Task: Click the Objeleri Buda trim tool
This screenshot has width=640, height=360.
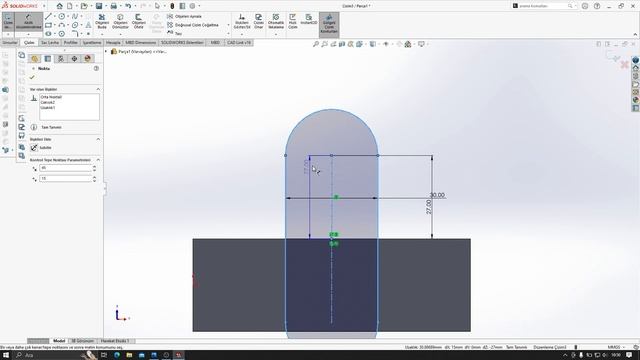Action: [x=102, y=21]
